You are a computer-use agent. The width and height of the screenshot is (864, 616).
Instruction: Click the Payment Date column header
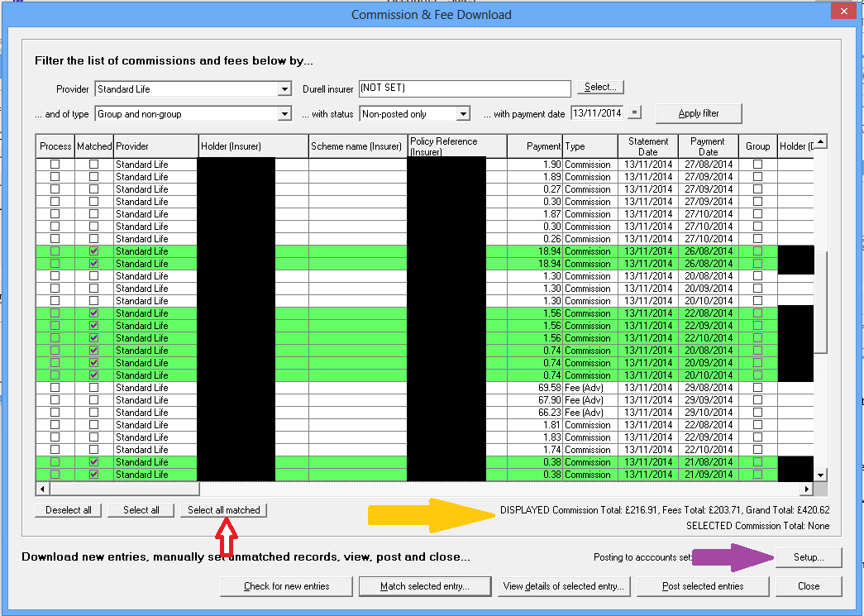[x=708, y=146]
